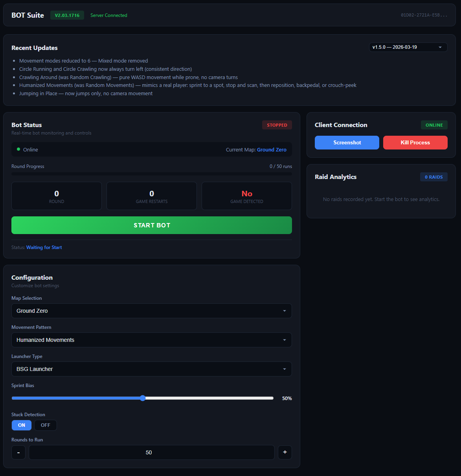The width and height of the screenshot is (461, 476).
Task: Click the green START BOT button
Action: point(152,225)
